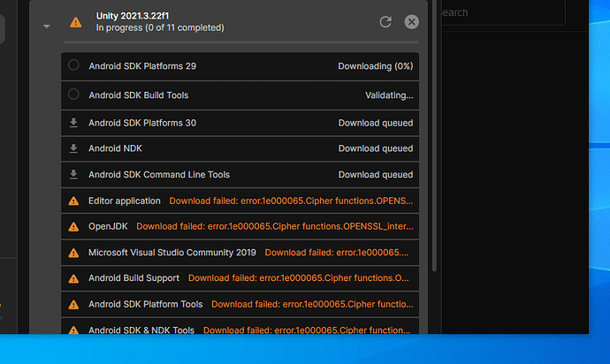
Task: Click the downloads panel vertical scrollbar
Action: 434,136
